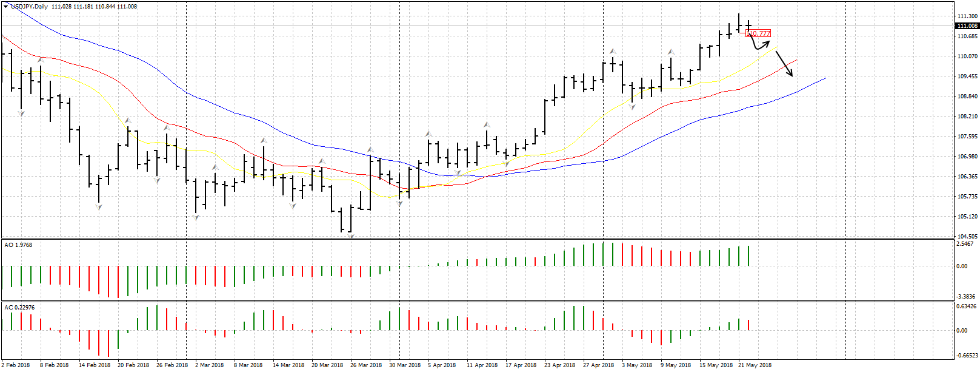Click the USDJPY,Daily chart title text
The width and height of the screenshot is (980, 372).
[x=30, y=6]
